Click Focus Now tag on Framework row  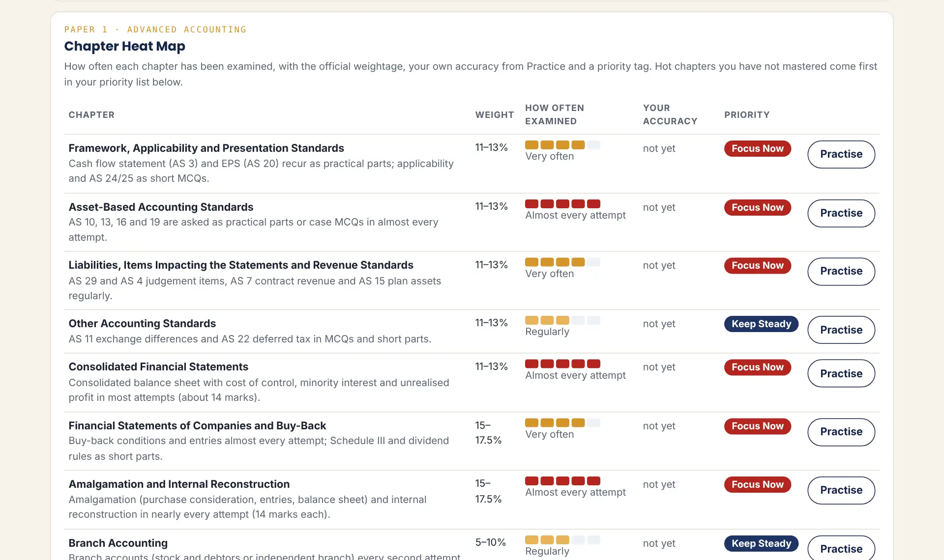tap(758, 148)
